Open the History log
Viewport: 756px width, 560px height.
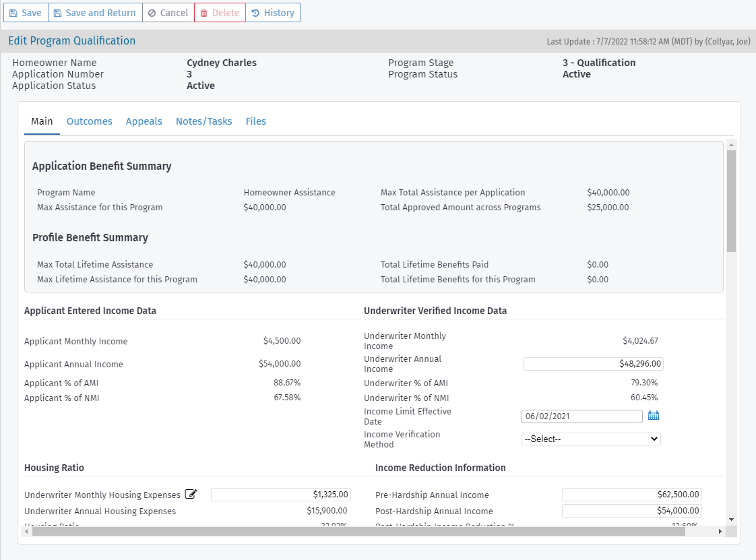coord(273,13)
